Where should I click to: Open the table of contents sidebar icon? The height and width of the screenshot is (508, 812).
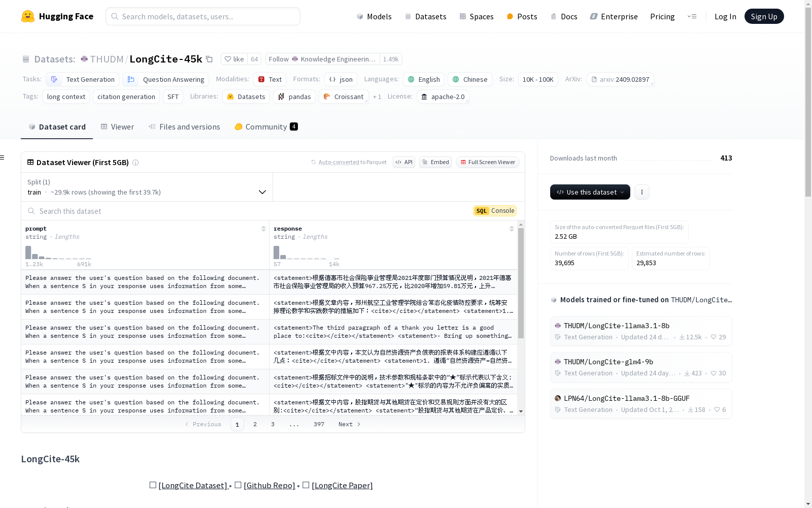click(x=2, y=157)
